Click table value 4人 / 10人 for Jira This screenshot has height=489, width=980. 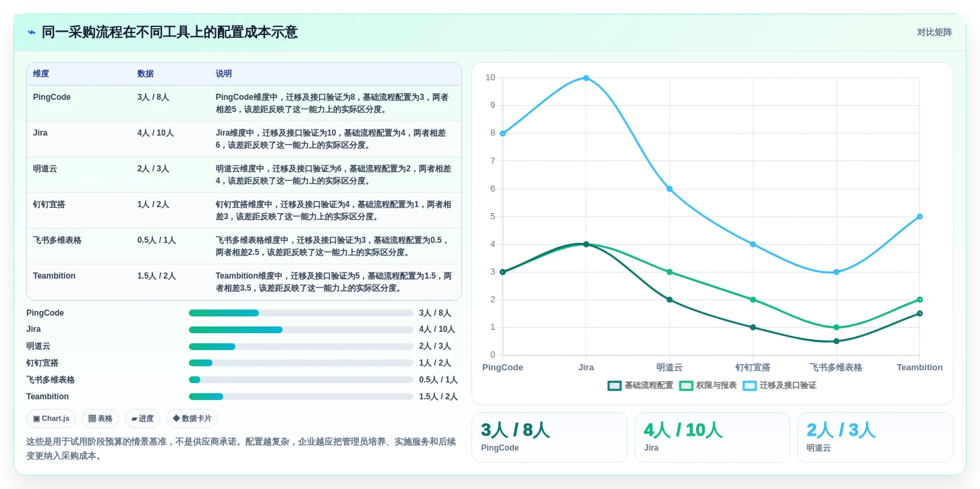pos(156,133)
